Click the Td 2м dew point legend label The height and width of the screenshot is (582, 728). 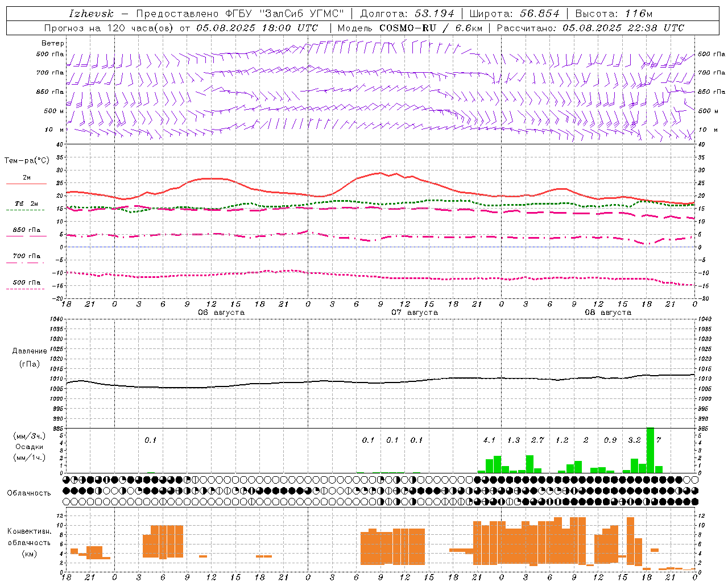click(27, 203)
